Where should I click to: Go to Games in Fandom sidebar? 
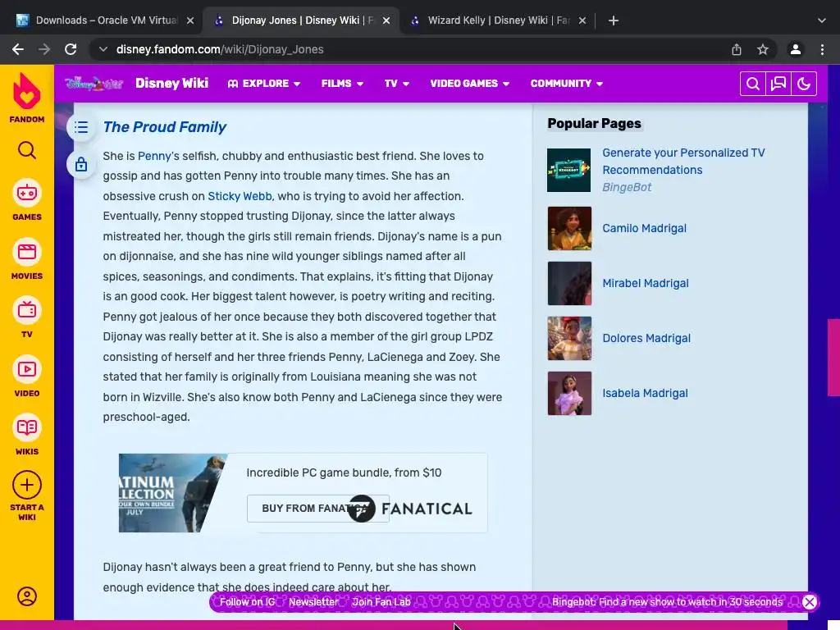coord(27,200)
